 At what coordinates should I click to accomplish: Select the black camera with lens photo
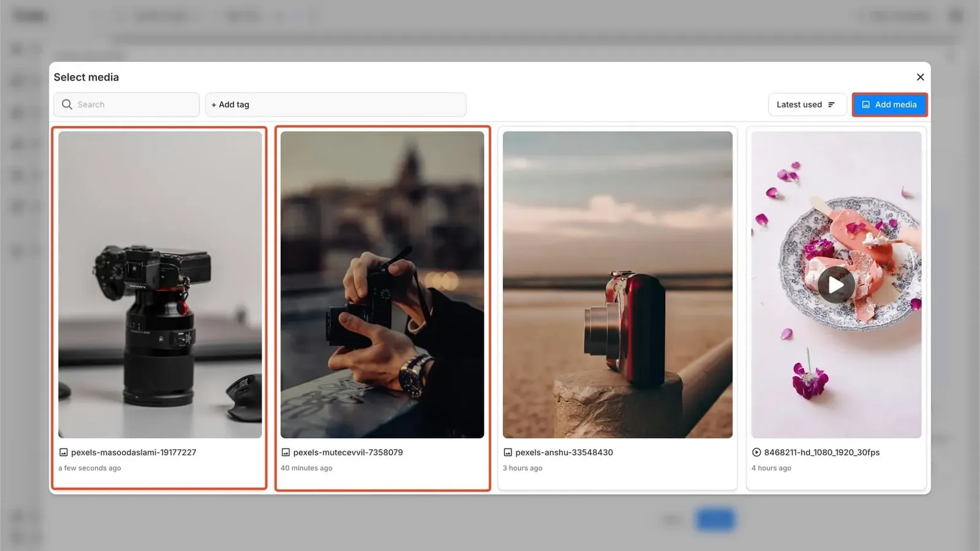(160, 284)
